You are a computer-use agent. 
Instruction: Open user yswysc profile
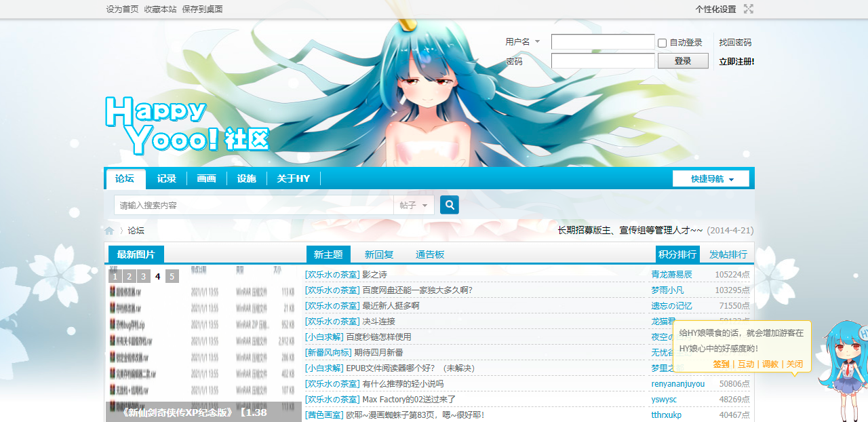[664, 400]
